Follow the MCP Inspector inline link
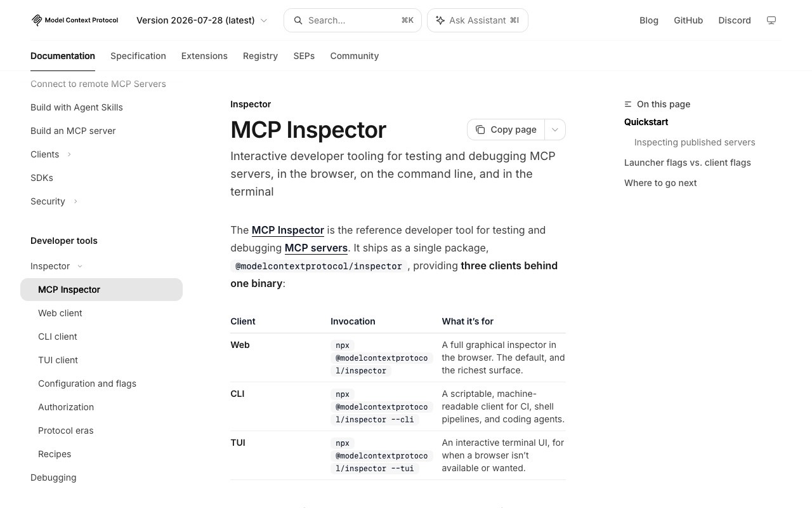The width and height of the screenshot is (812, 508). tap(288, 230)
